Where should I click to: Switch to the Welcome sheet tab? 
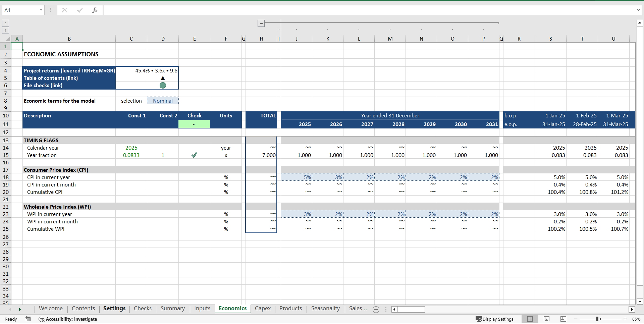pos(51,309)
